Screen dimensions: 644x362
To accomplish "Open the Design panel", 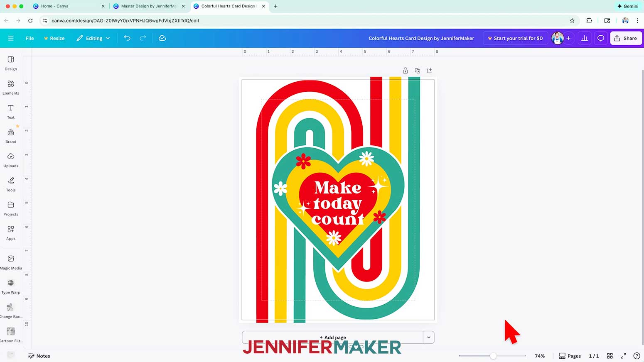I will [11, 63].
